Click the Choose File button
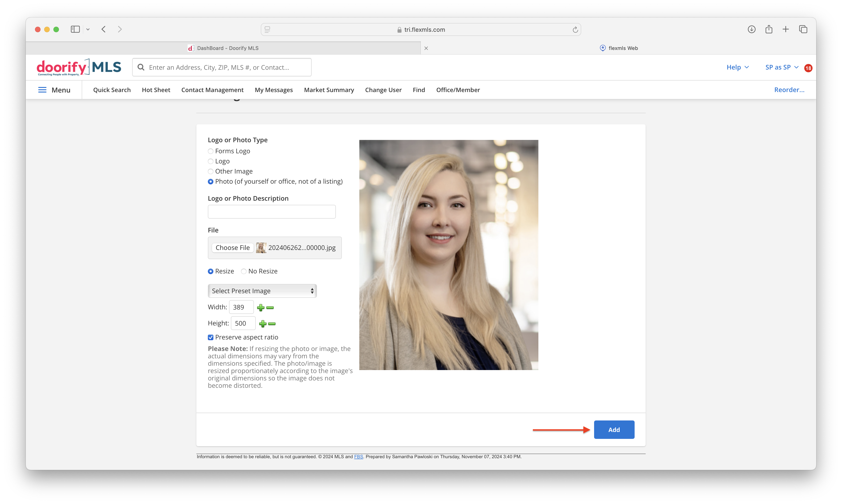This screenshot has height=504, width=842. (233, 248)
